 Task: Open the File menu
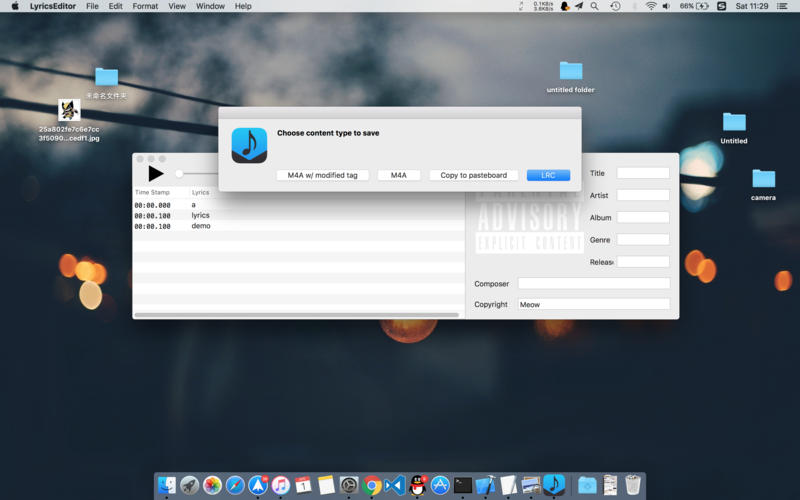(x=92, y=6)
